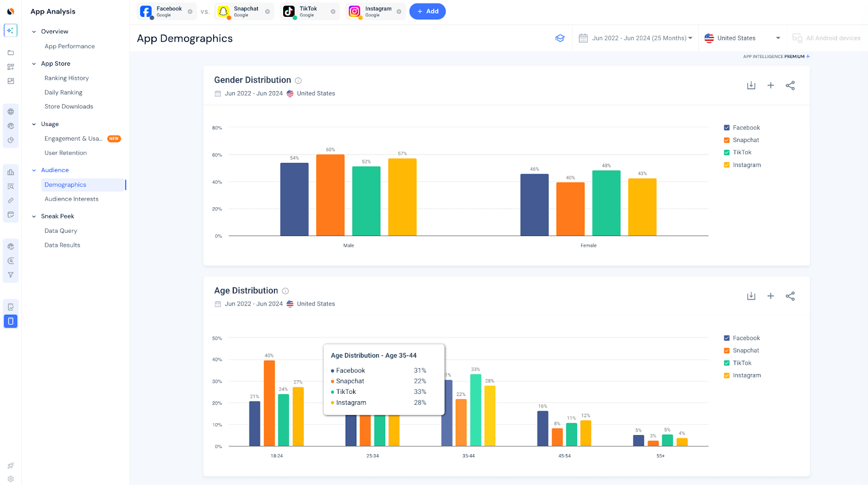Image resolution: width=868 pixels, height=485 pixels.
Task: Collapse the App Store section
Action: click(x=34, y=63)
